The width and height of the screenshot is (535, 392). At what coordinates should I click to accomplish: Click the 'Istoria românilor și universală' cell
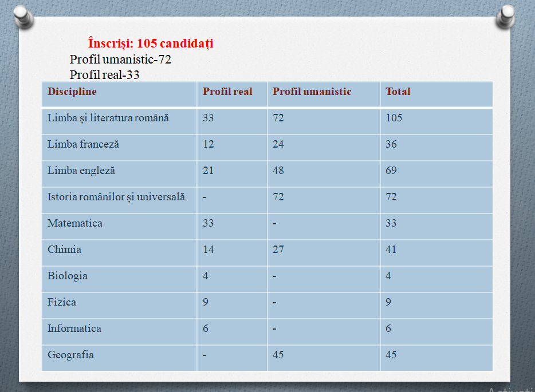tap(116, 197)
